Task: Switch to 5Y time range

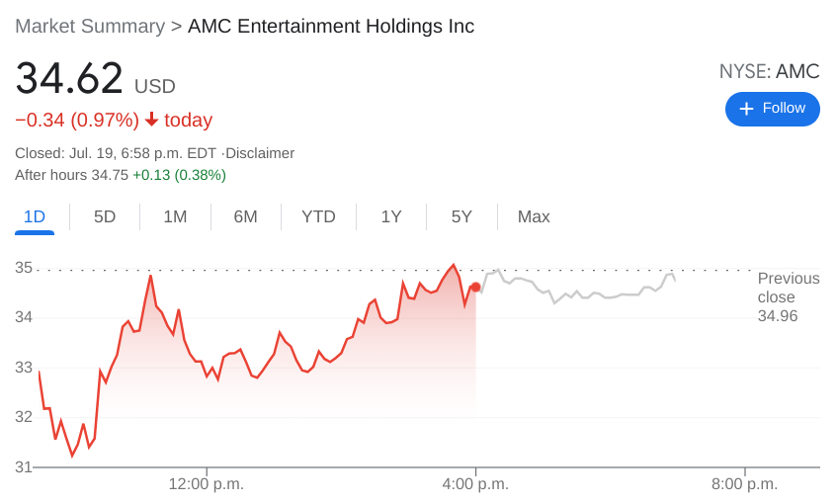Action: (461, 216)
